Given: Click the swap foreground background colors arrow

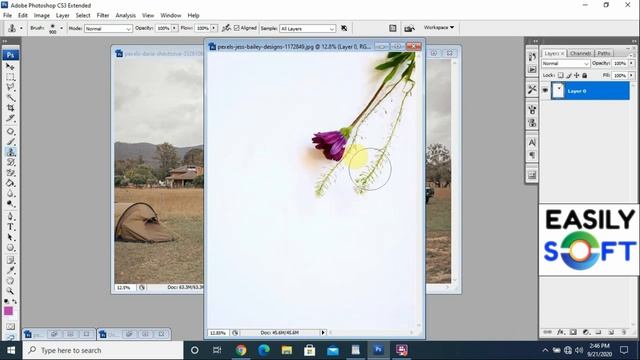Looking at the screenshot, I should click(x=15, y=302).
